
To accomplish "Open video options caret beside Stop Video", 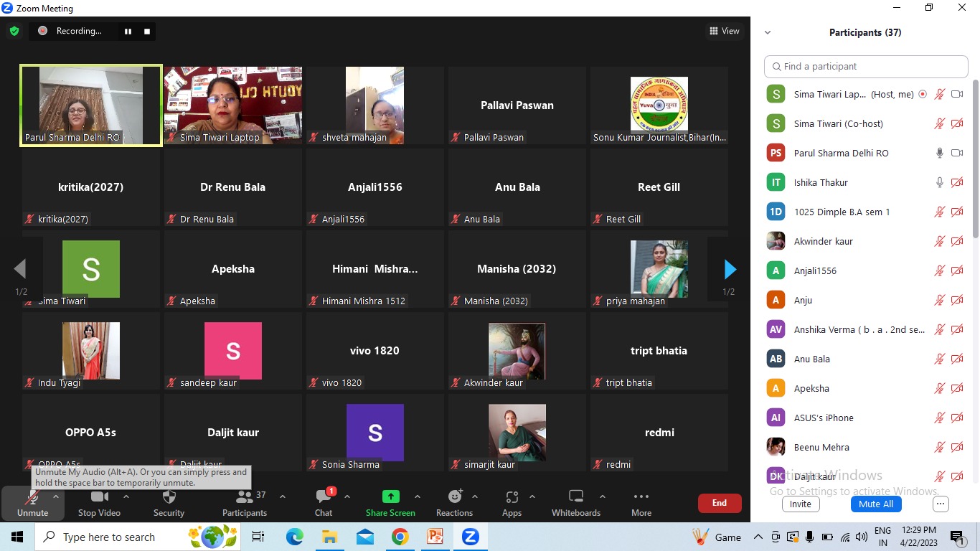I will coord(126,496).
